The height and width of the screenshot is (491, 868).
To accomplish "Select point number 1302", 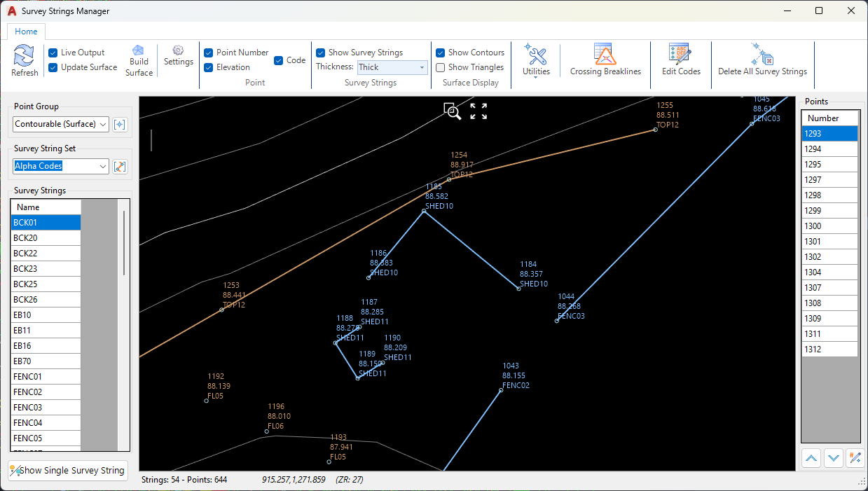I will (830, 257).
